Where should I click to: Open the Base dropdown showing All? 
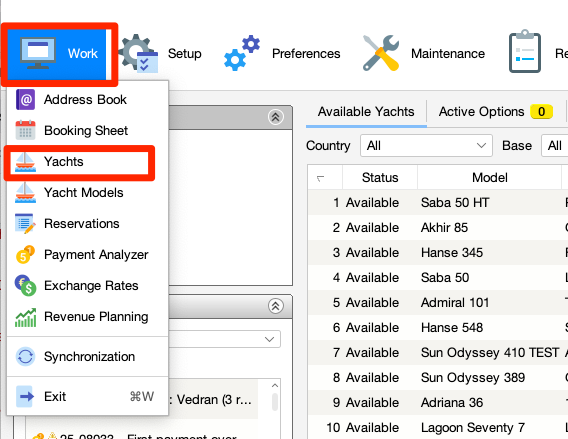[555, 146]
